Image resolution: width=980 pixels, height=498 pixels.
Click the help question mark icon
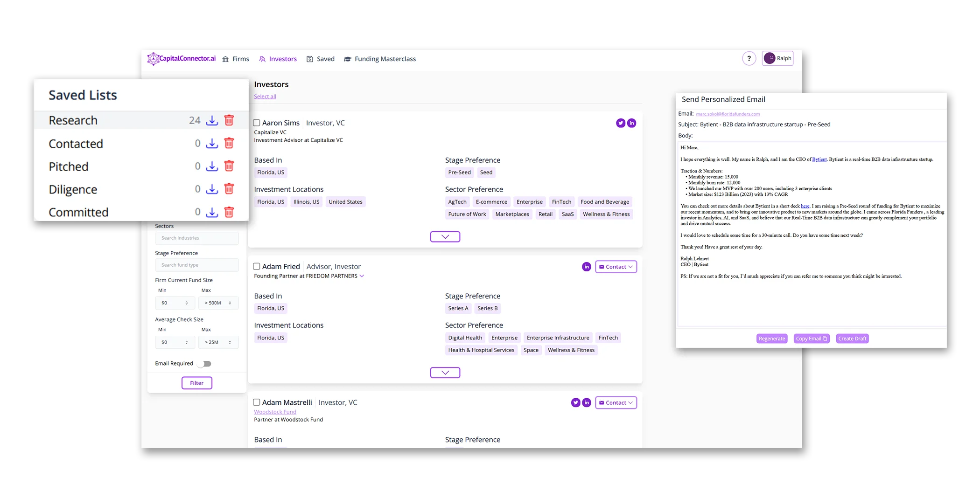point(749,58)
